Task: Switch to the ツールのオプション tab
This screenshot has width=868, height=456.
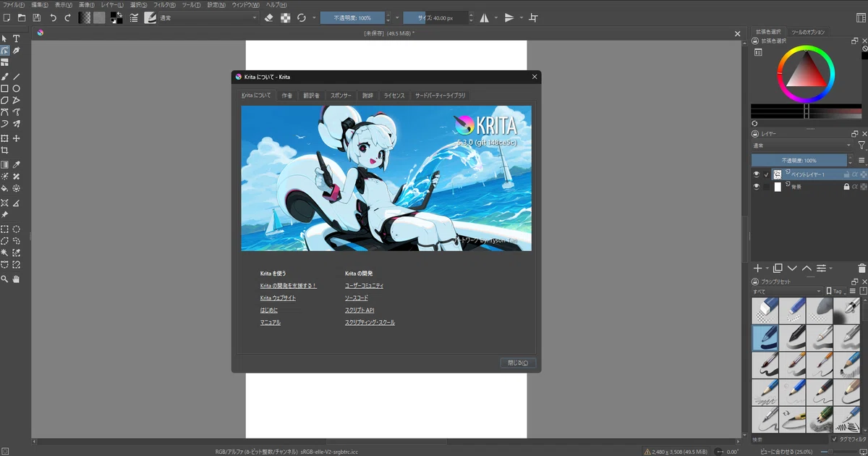Action: click(808, 32)
